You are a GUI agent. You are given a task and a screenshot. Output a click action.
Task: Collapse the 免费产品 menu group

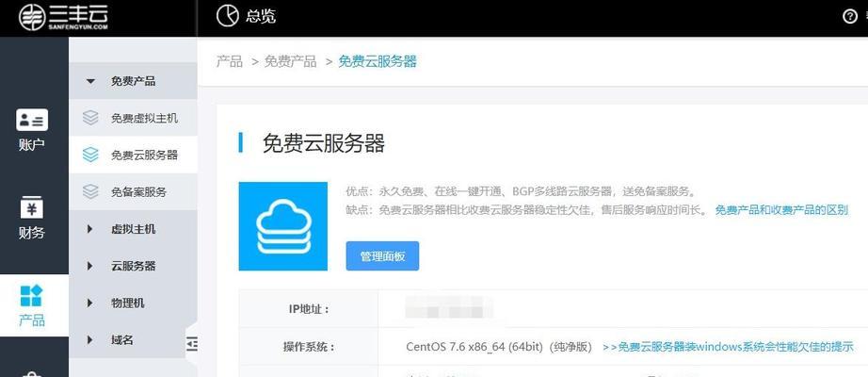[x=133, y=81]
